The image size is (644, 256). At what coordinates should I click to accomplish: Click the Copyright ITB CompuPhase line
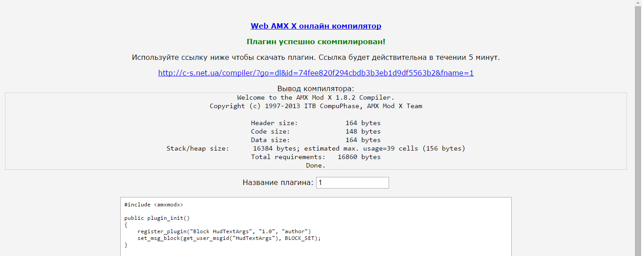click(x=316, y=106)
